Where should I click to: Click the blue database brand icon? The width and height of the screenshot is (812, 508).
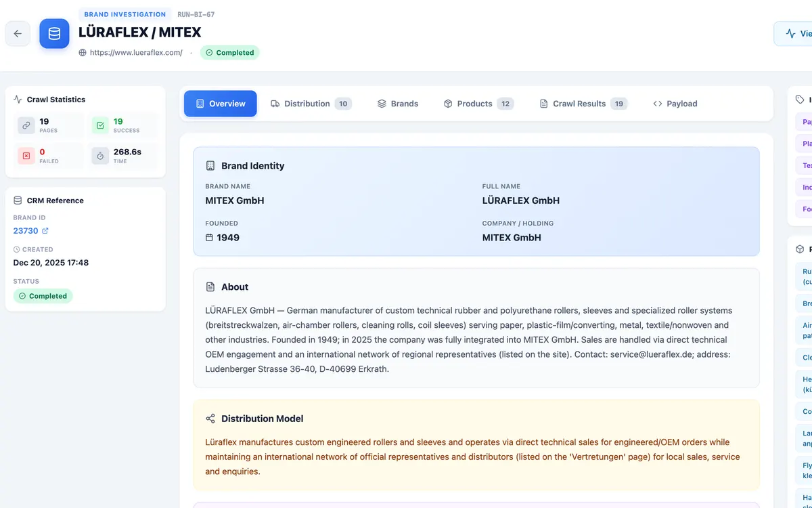(54, 34)
